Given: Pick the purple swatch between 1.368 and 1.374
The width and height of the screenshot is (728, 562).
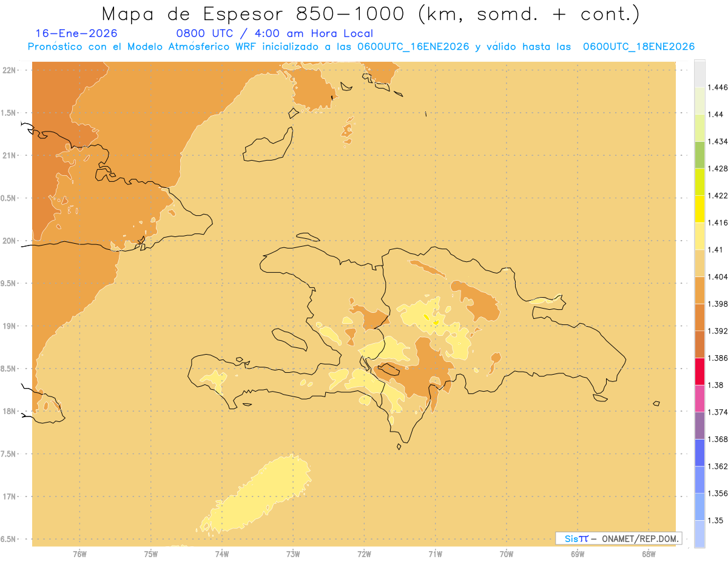Looking at the screenshot, I should (699, 426).
